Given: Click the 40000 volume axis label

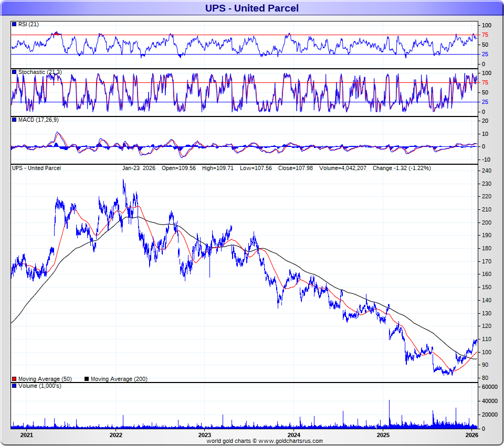Looking at the screenshot, I should coord(490,401).
